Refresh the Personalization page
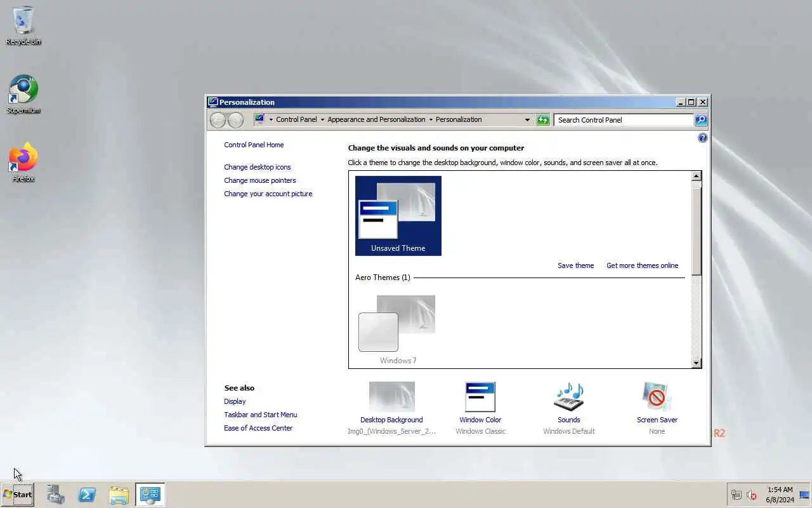The image size is (812, 508). pos(543,119)
